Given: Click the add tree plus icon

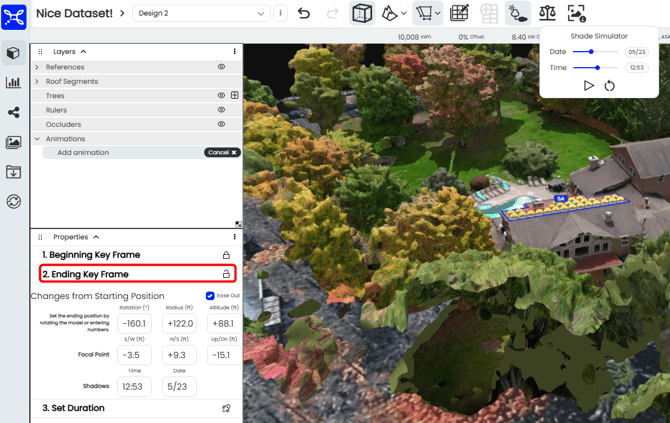Looking at the screenshot, I should pos(235,96).
